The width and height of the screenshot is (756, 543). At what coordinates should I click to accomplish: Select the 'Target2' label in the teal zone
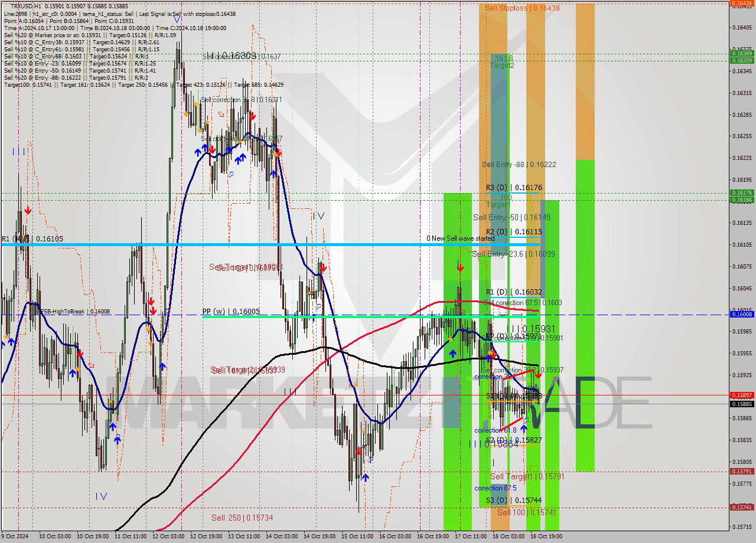click(x=501, y=66)
